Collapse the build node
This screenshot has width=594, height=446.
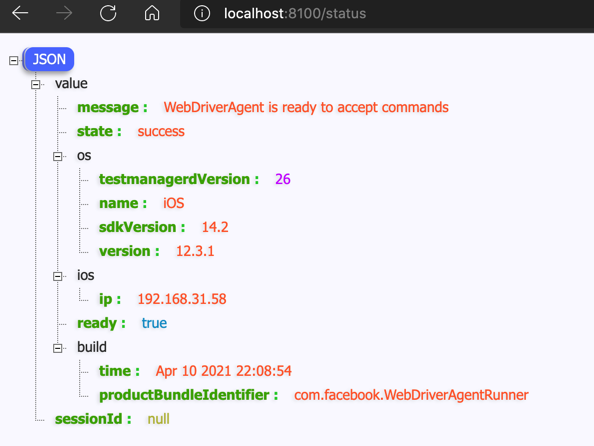(x=58, y=348)
